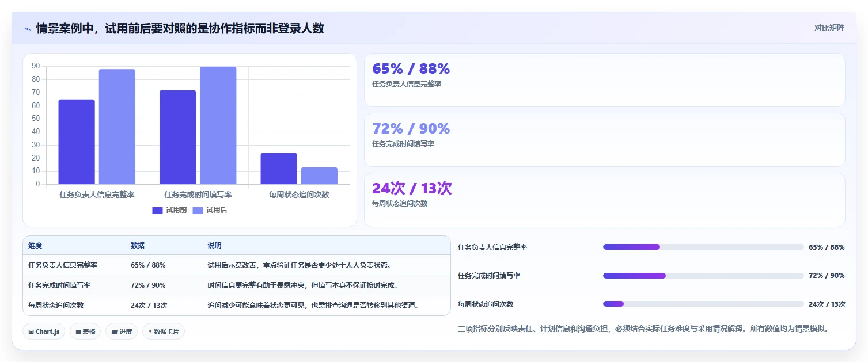The width and height of the screenshot is (868, 362).
Task: Click the 试用后 bar for 每周状态追问次数
Action: click(319, 176)
